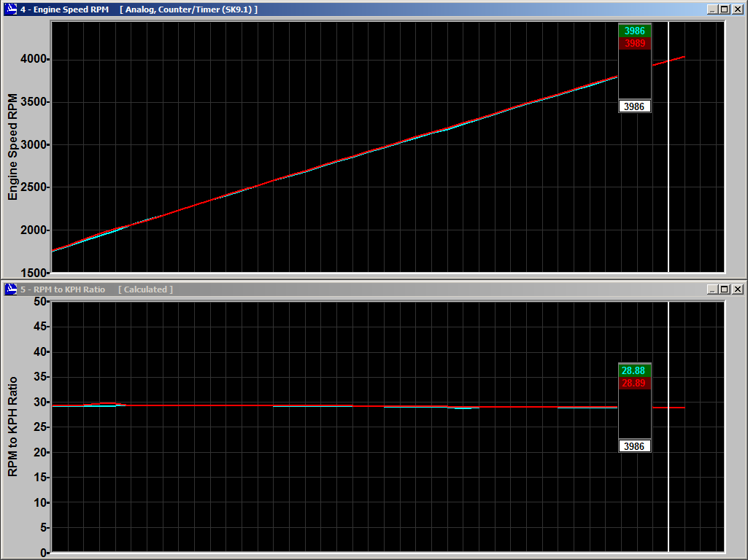The height and width of the screenshot is (560, 748).
Task: Click the 2500 tick on RPM axis
Action: pos(34,187)
